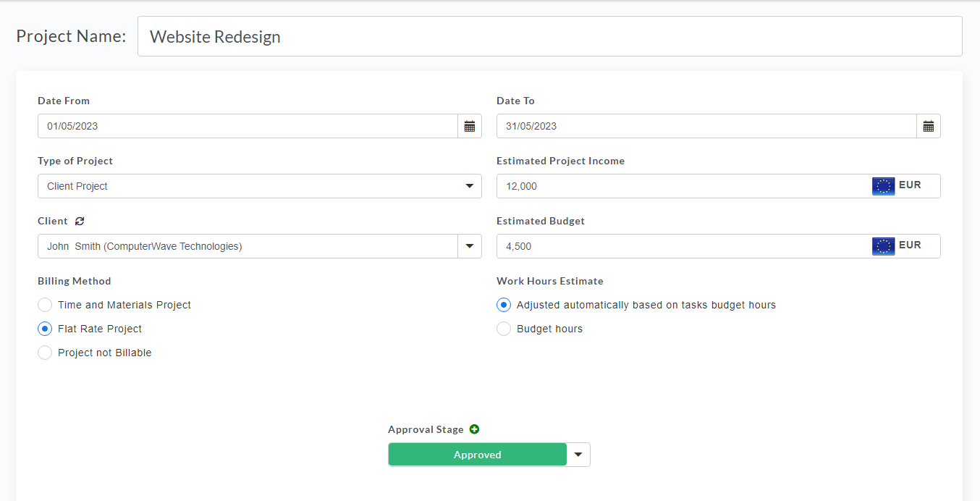Viewport: 980px width, 501px height.
Task: Click the refresh icon beside Client label
Action: pyautogui.click(x=80, y=221)
